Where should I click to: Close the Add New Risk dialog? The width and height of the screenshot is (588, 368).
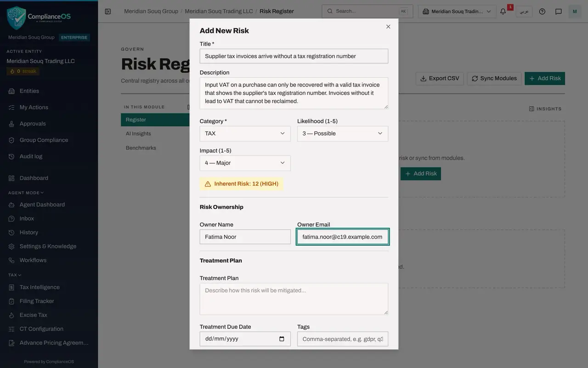[388, 27]
